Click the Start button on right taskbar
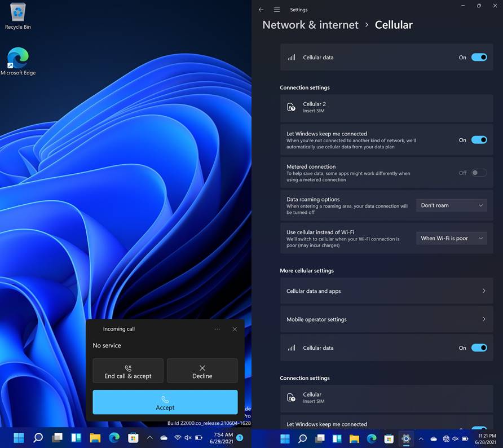Screen dimensions: 503x448 coord(285,438)
